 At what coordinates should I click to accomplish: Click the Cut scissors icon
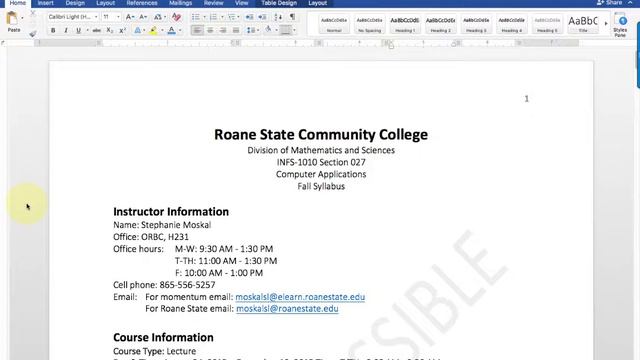click(33, 14)
